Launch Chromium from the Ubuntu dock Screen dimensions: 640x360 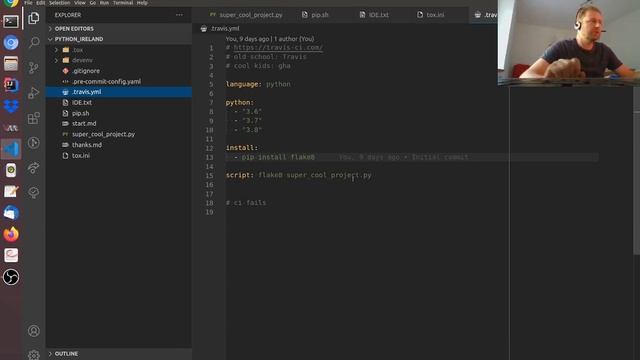[x=11, y=42]
